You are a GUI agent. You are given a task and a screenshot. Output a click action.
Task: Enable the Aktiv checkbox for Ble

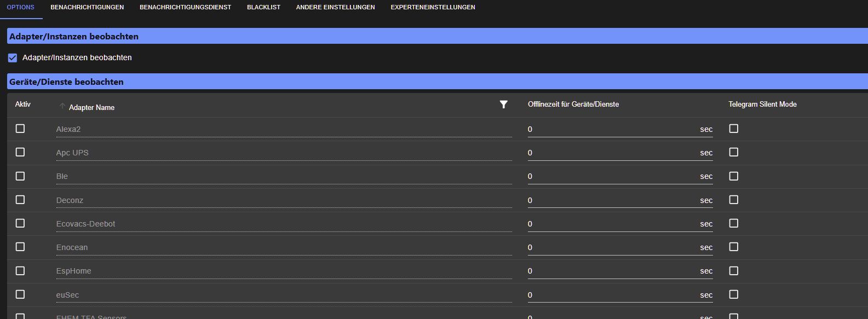(20, 176)
